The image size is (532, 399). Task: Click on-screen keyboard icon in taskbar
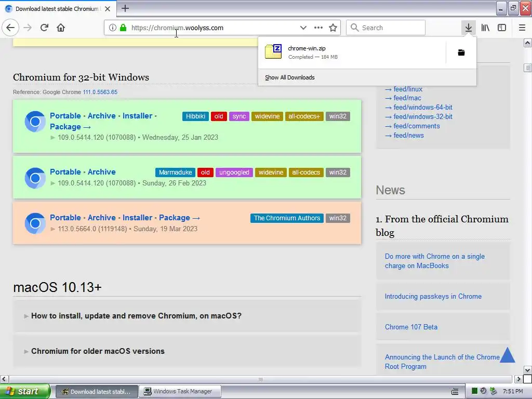pos(455,392)
